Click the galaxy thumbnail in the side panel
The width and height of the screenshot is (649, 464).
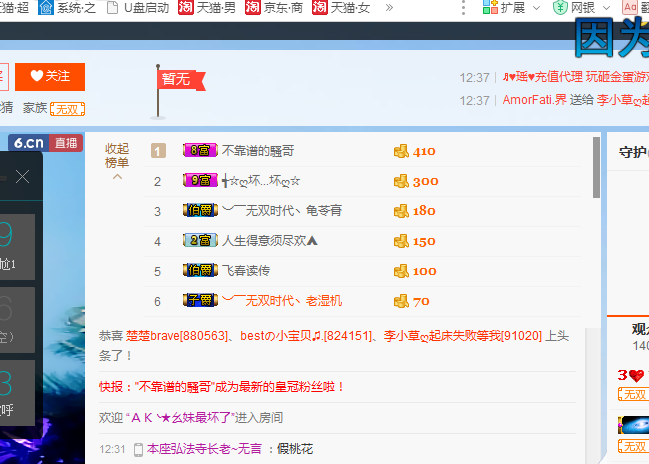(634, 426)
